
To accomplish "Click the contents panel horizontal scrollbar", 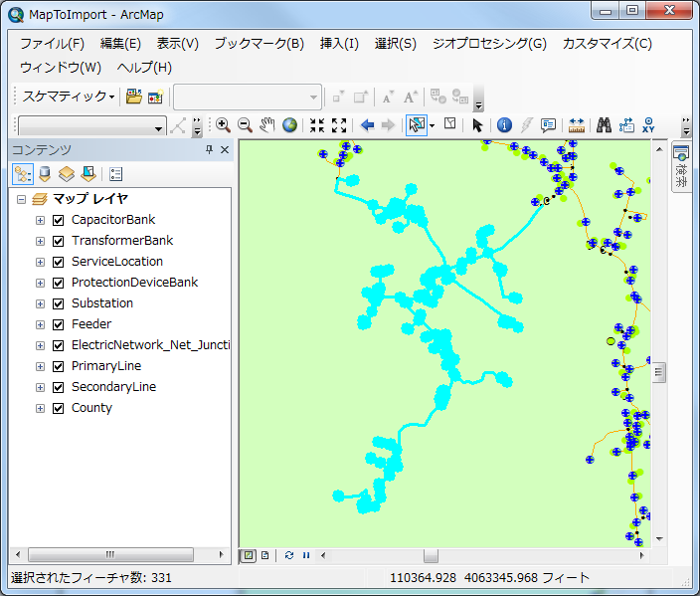I will pyautogui.click(x=110, y=555).
